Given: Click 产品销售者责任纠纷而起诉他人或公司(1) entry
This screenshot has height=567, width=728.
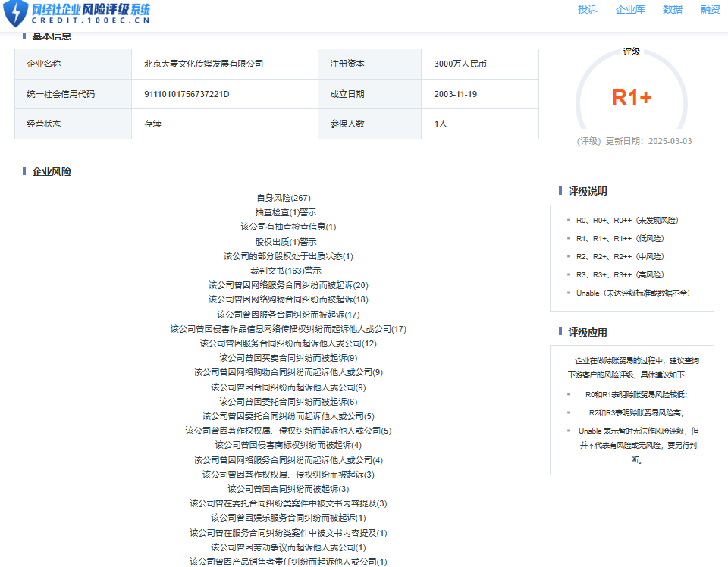Looking at the screenshot, I should pyautogui.click(x=288, y=562).
